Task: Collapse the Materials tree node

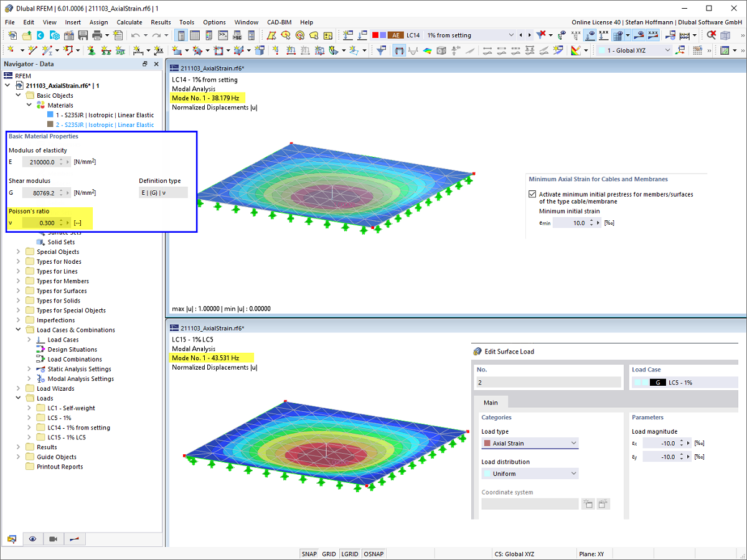Action: coord(29,105)
